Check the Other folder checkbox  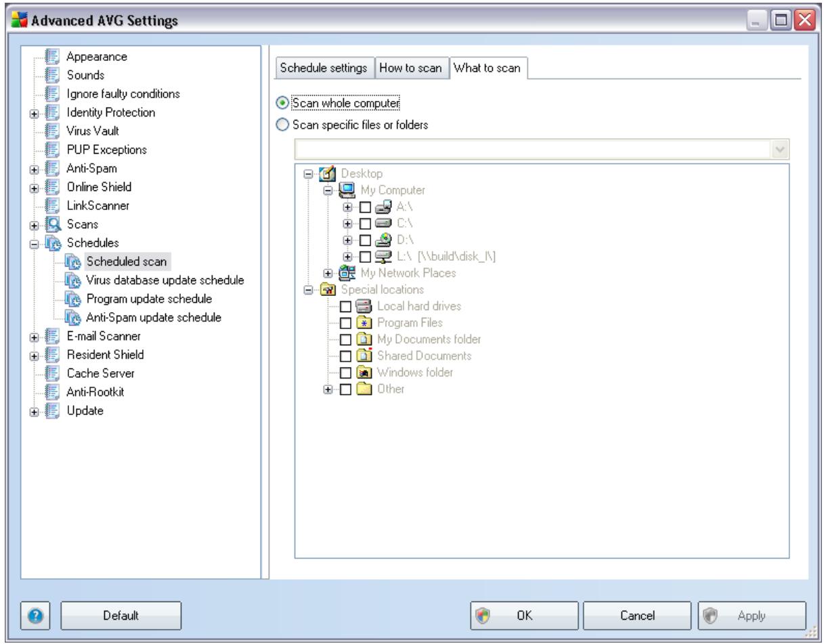(x=345, y=389)
